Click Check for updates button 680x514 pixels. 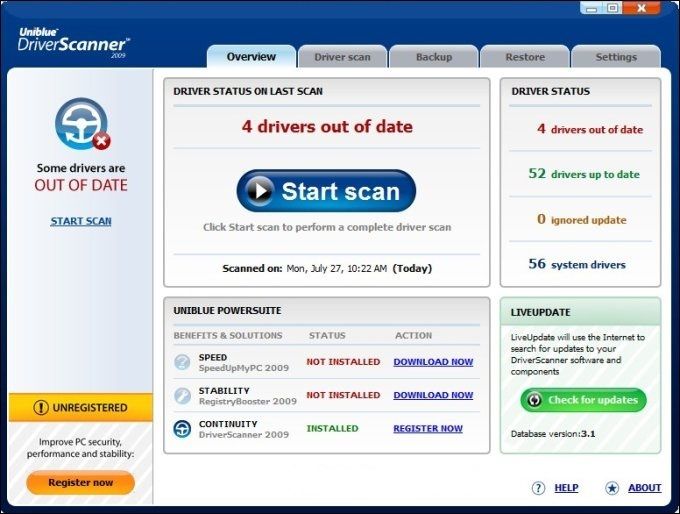pos(583,400)
